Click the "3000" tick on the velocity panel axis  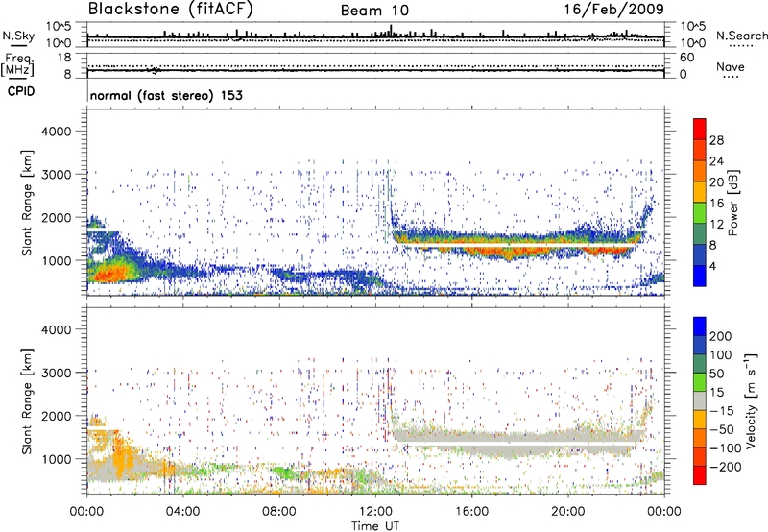click(x=57, y=373)
